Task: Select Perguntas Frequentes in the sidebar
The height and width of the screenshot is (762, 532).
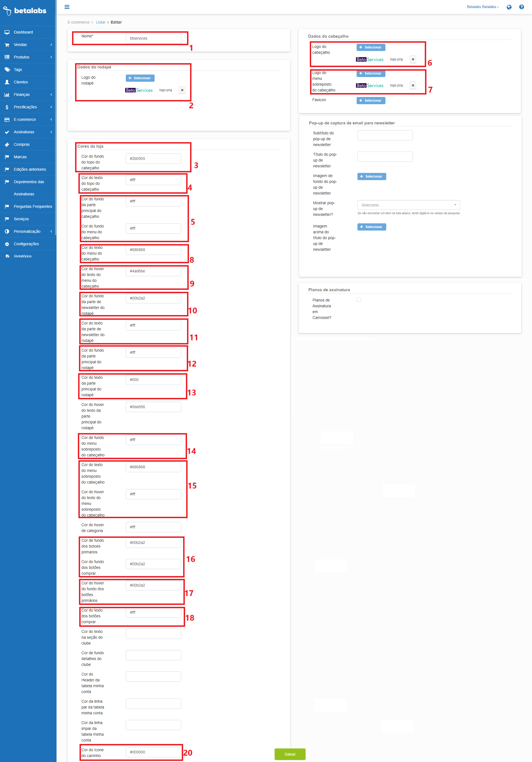Action: click(x=32, y=206)
